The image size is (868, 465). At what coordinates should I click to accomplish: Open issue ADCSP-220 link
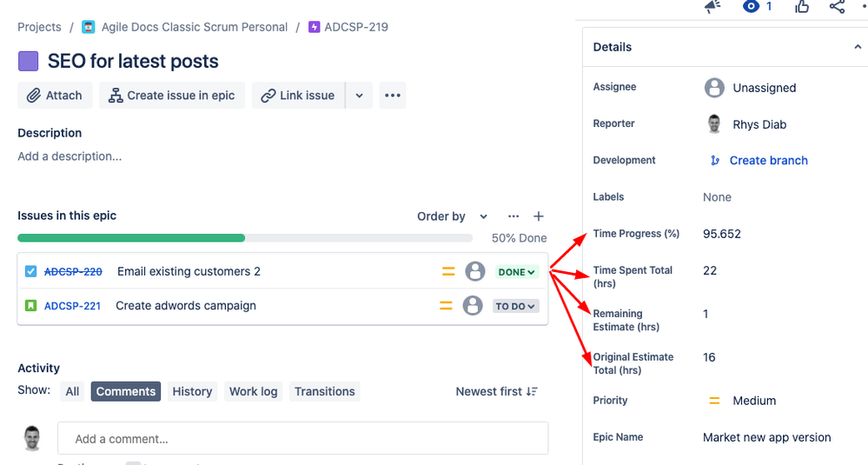[73, 271]
